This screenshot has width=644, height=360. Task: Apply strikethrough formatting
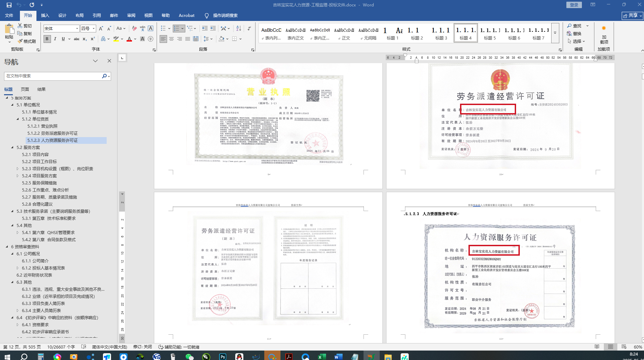click(x=77, y=39)
